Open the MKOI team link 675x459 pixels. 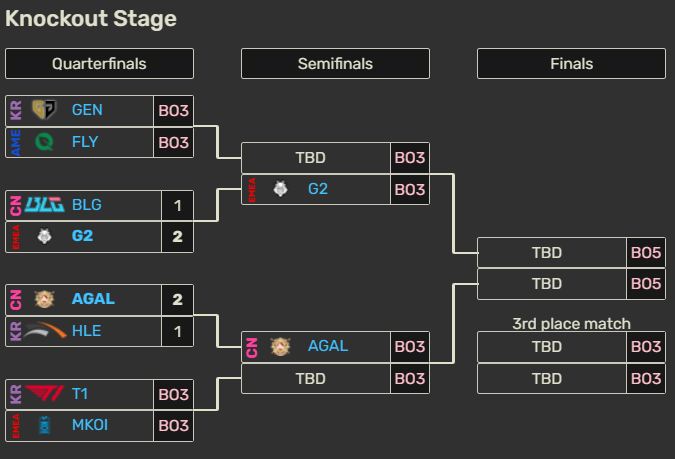90,426
